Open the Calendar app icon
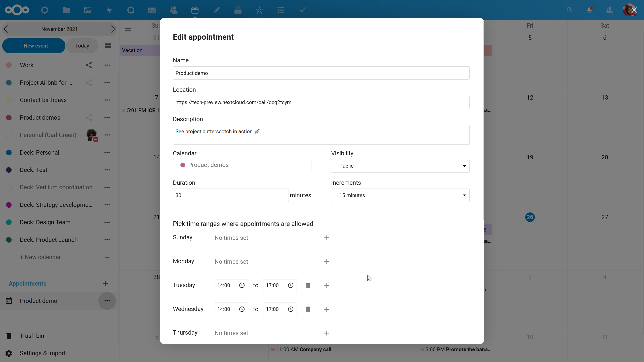This screenshot has width=644, height=362. coord(195,10)
